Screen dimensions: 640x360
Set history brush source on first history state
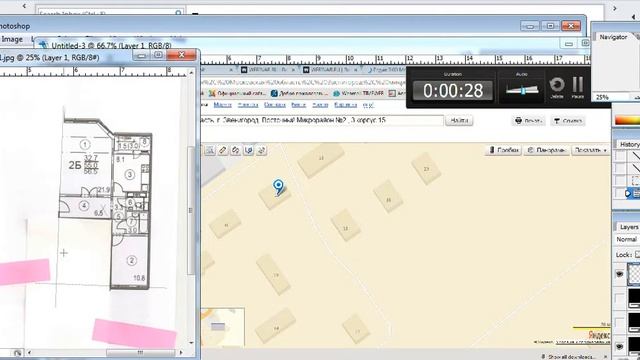[620, 156]
